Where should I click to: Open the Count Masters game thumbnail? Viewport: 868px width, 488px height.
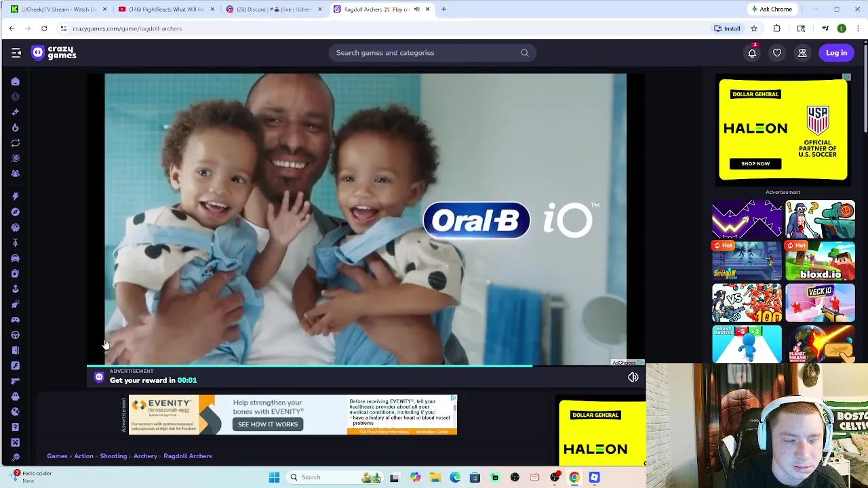pyautogui.click(x=747, y=344)
